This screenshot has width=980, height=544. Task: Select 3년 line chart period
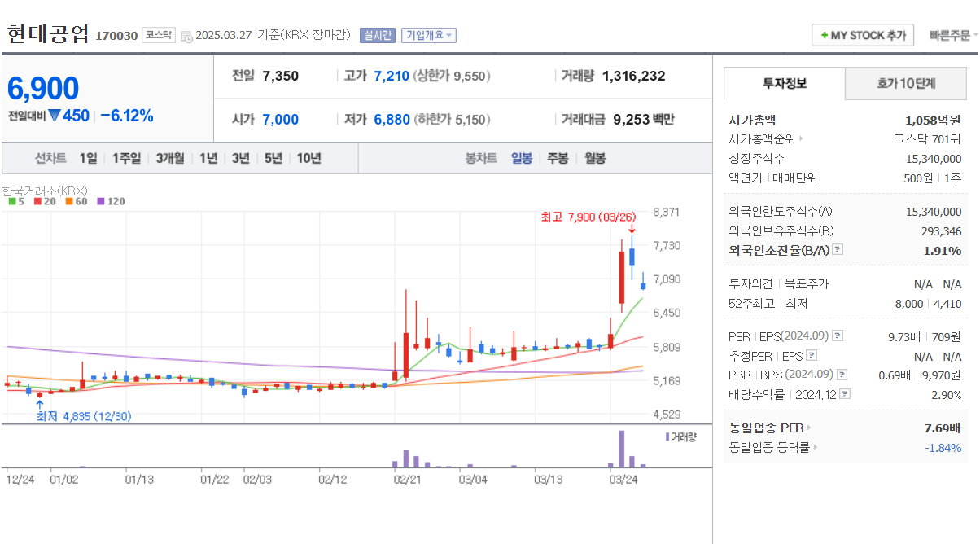click(240, 158)
